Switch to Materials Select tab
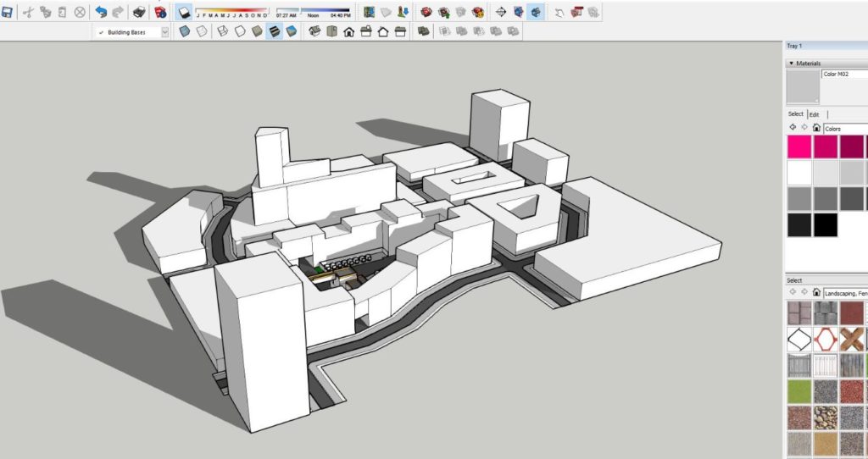868x459 pixels. point(795,114)
